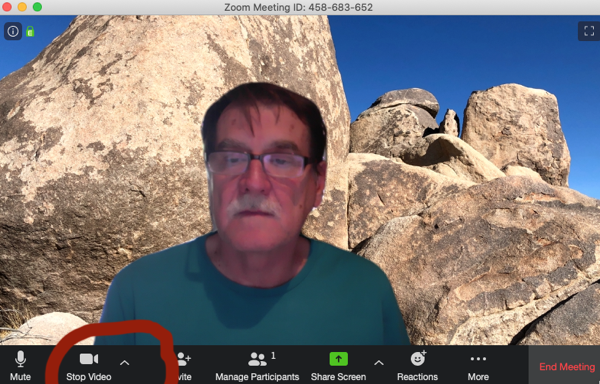Mute the microphone

pos(20,366)
